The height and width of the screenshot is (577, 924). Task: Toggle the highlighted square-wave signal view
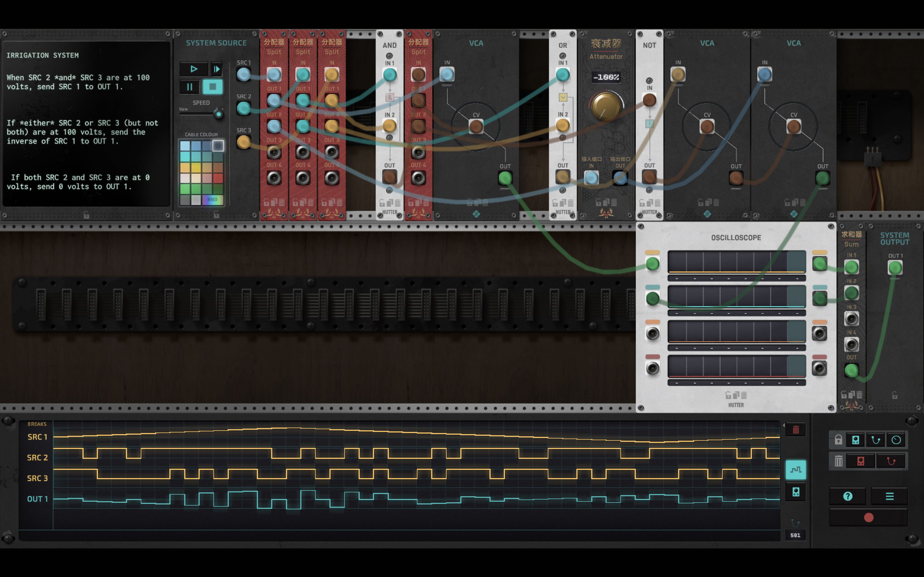click(x=796, y=470)
